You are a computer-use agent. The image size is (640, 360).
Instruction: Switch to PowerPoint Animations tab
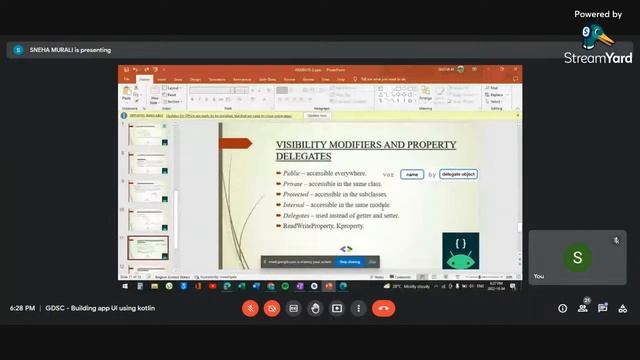coord(242,79)
